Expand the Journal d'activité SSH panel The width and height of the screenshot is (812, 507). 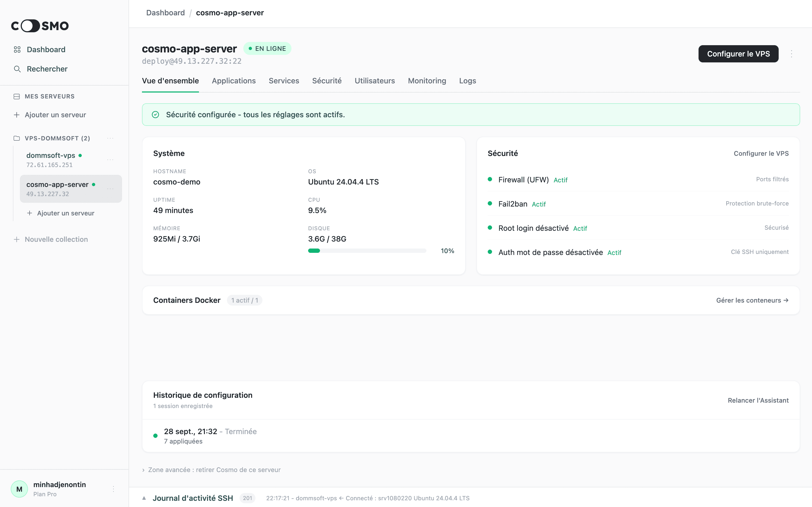(144, 498)
